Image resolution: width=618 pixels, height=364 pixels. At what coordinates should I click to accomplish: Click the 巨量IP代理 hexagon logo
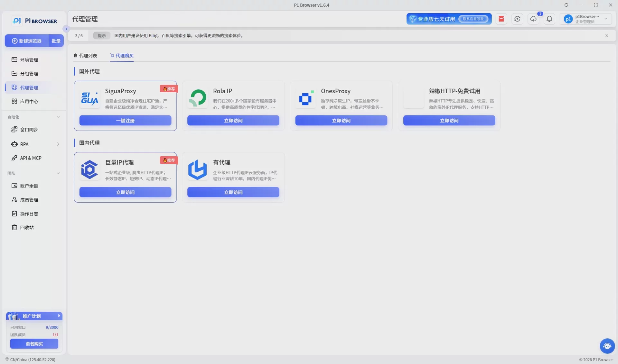pyautogui.click(x=89, y=170)
